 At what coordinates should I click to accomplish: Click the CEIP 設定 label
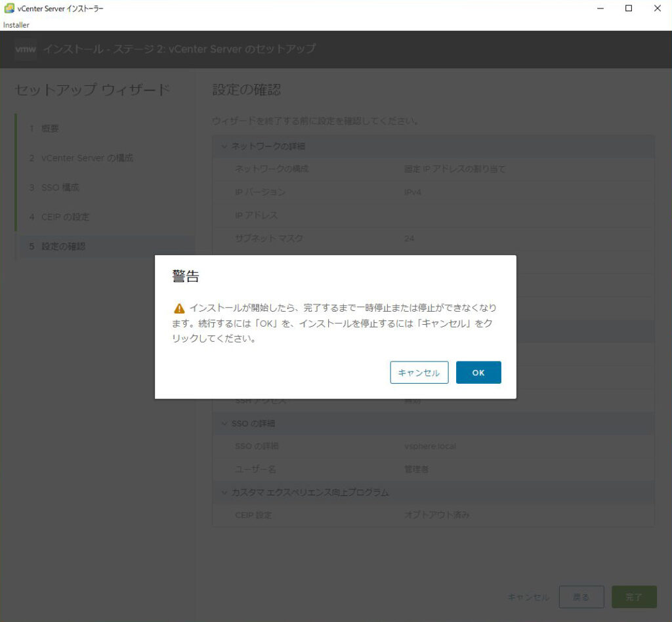(x=253, y=515)
